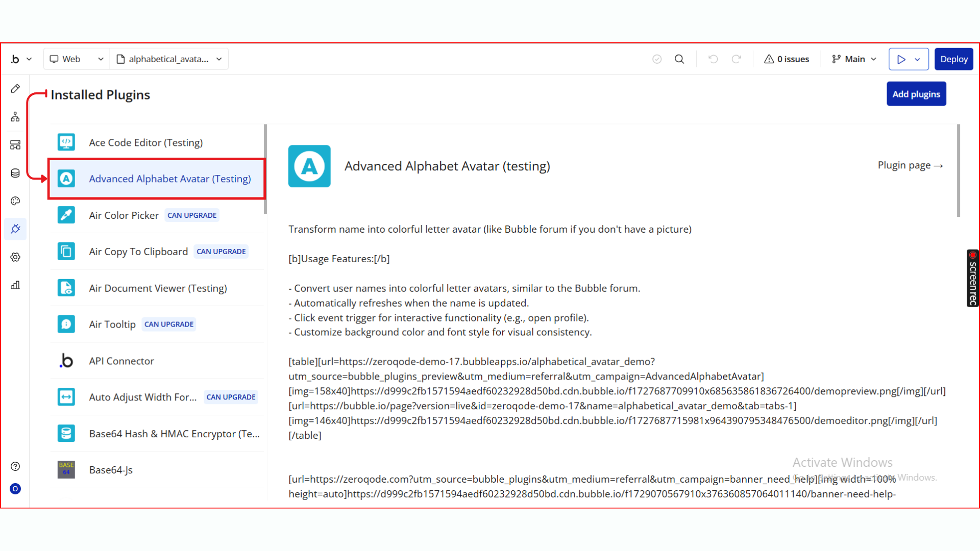The width and height of the screenshot is (980, 551).
Task: Open the Workflow tab icon in sidebar
Action: point(15,117)
